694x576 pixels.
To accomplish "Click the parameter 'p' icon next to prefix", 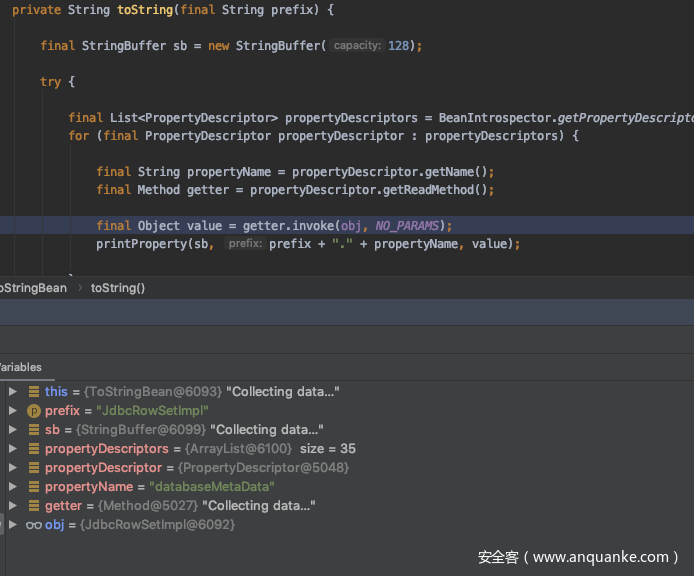I will [34, 411].
